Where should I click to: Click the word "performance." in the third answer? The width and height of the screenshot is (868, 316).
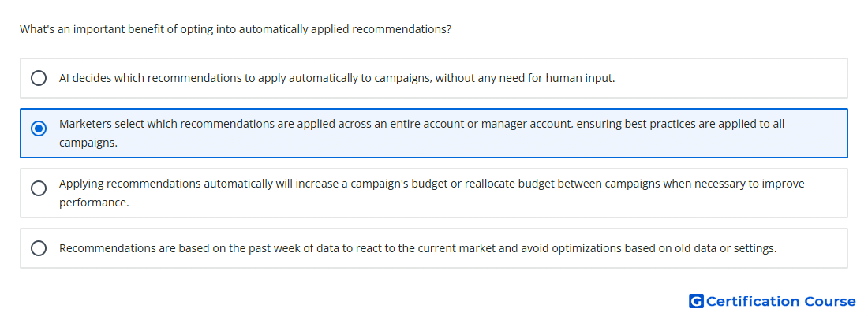pyautogui.click(x=94, y=203)
